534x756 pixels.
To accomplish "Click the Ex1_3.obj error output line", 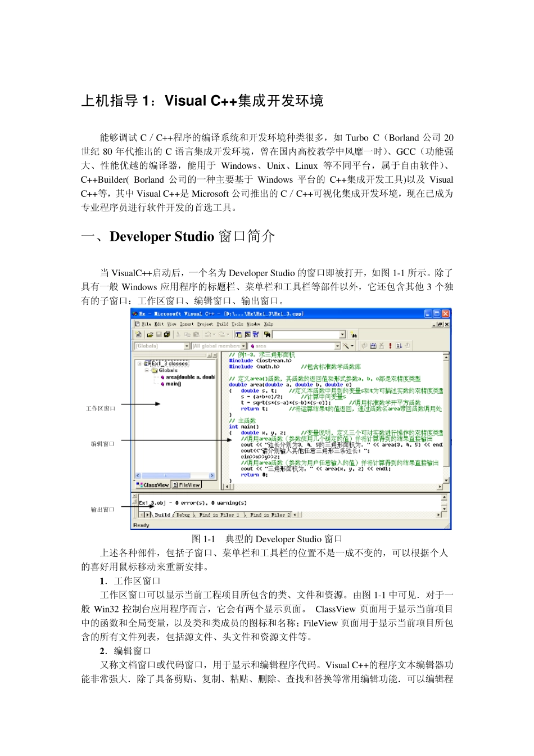I will (192, 503).
